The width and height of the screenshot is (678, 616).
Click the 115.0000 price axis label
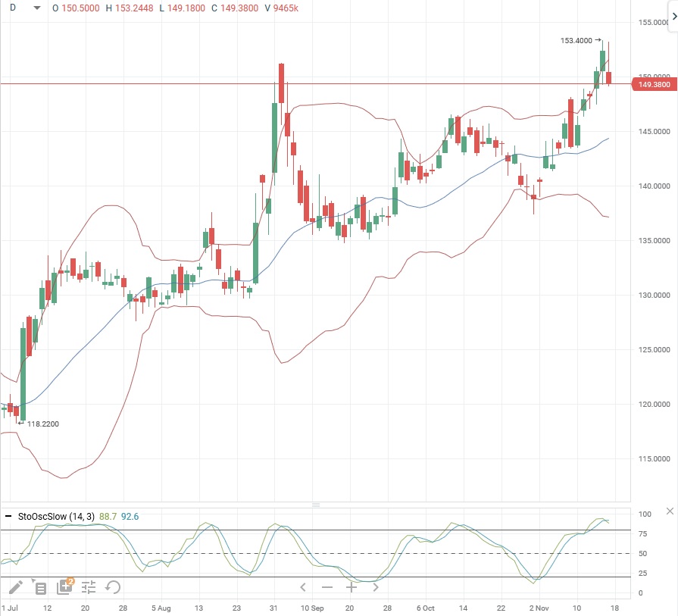[x=655, y=458]
